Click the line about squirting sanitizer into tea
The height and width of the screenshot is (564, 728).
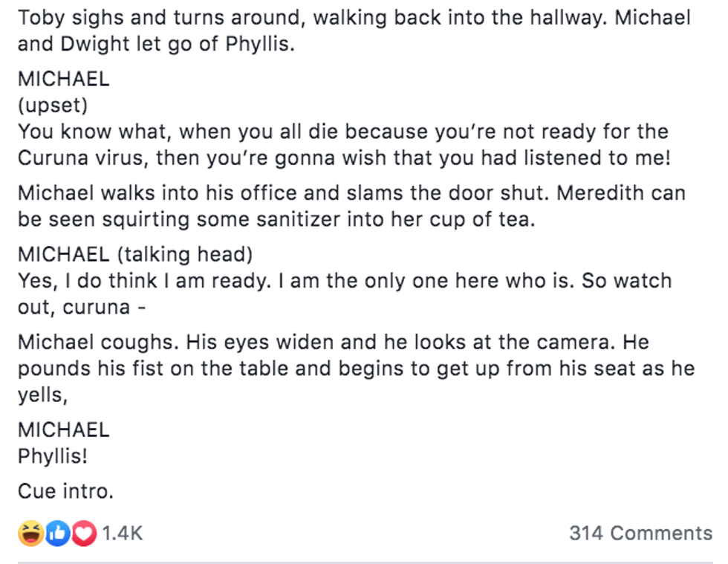[x=276, y=221]
